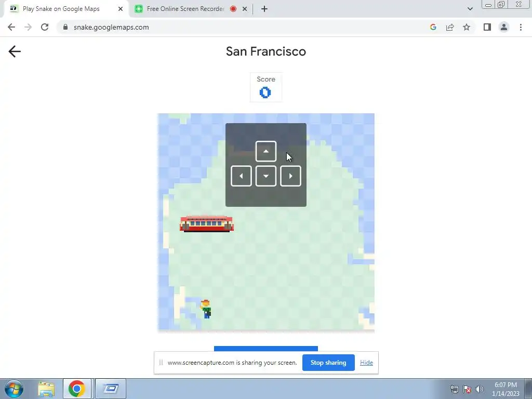Click the Score value
The height and width of the screenshot is (399, 532).
[x=265, y=92]
